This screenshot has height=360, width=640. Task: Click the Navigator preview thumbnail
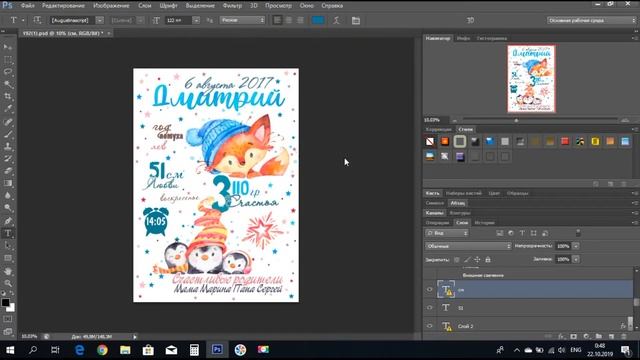(x=531, y=79)
